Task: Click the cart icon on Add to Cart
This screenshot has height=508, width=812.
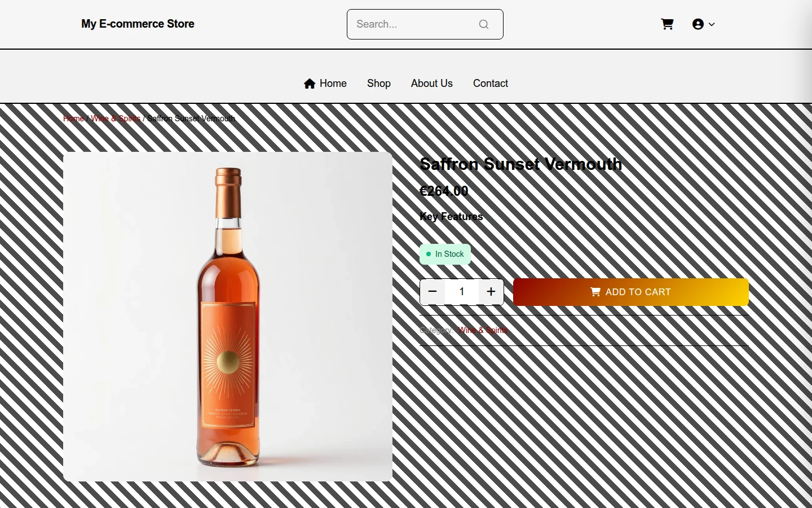Action: (x=595, y=292)
